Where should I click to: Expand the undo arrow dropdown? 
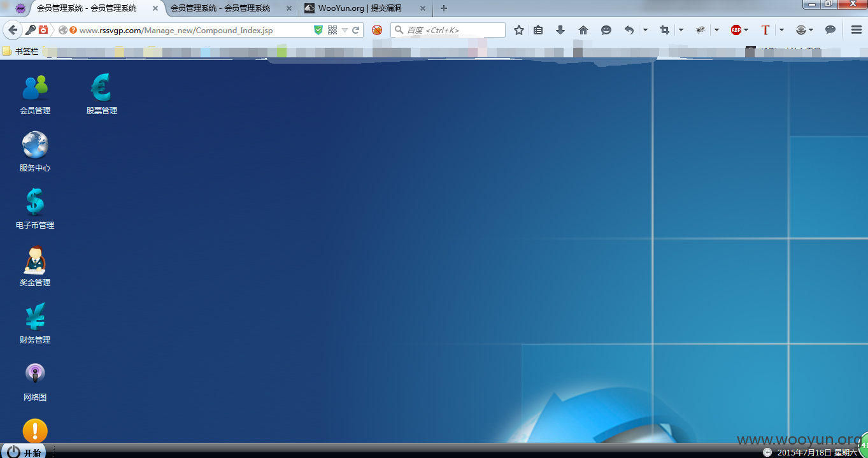[x=645, y=30]
